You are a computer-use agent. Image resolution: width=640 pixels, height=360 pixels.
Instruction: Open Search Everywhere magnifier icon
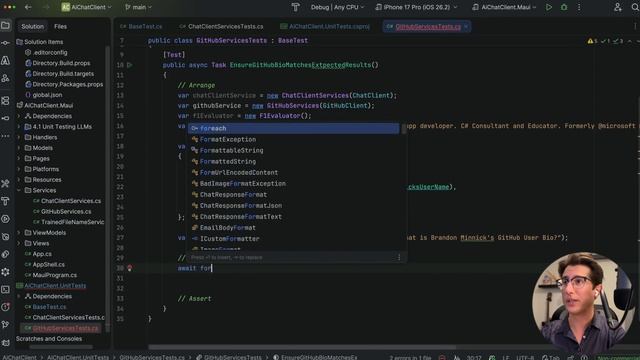(635, 7)
